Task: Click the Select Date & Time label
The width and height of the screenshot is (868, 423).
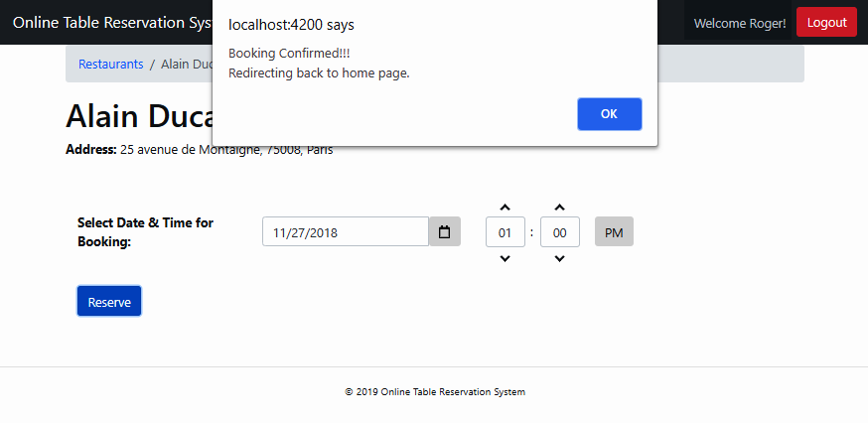Action: 145,231
